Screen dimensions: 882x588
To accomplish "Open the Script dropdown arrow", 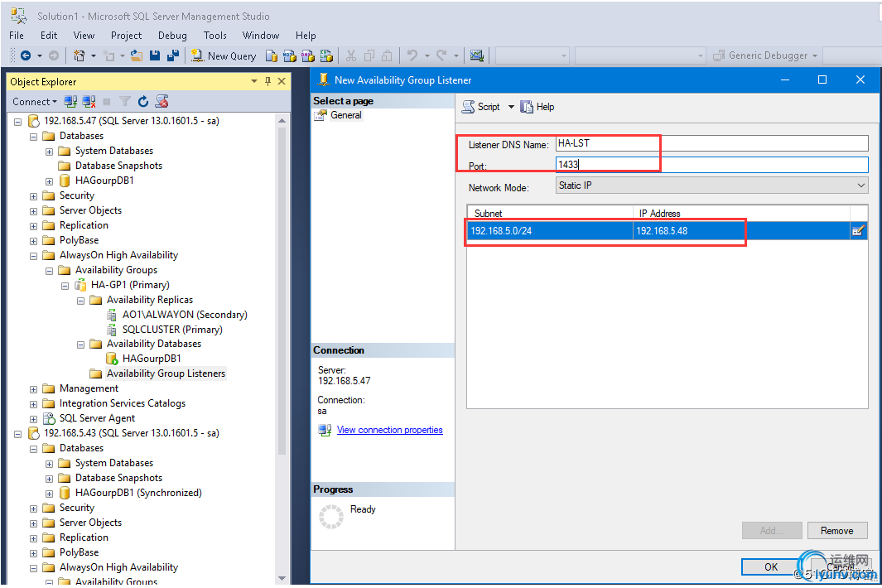I will pos(511,107).
